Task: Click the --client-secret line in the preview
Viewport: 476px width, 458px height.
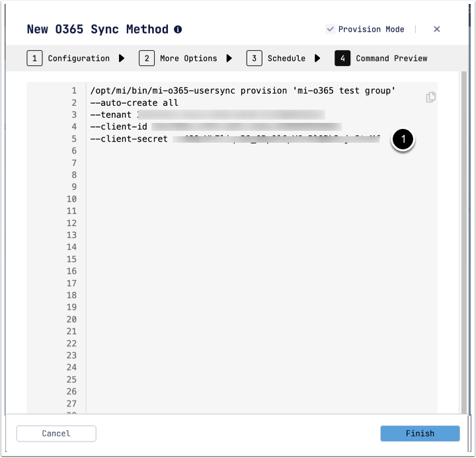Action: point(130,139)
